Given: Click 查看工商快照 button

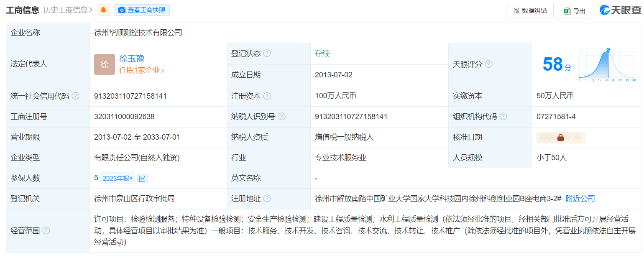Looking at the screenshot, I should coord(142,10).
